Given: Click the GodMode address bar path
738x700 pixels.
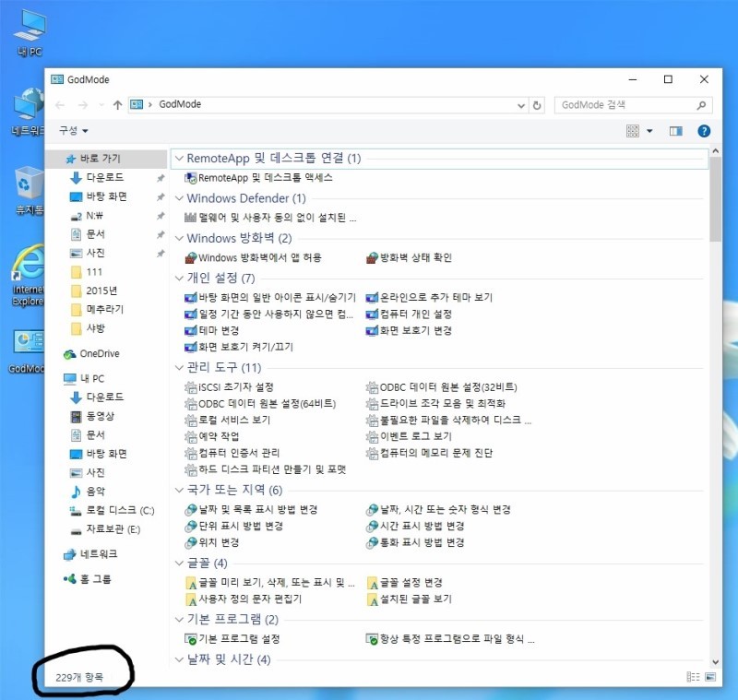Looking at the screenshot, I should [180, 104].
